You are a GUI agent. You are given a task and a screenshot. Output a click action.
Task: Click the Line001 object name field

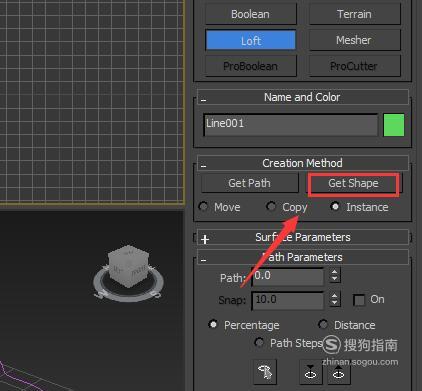[x=290, y=125]
